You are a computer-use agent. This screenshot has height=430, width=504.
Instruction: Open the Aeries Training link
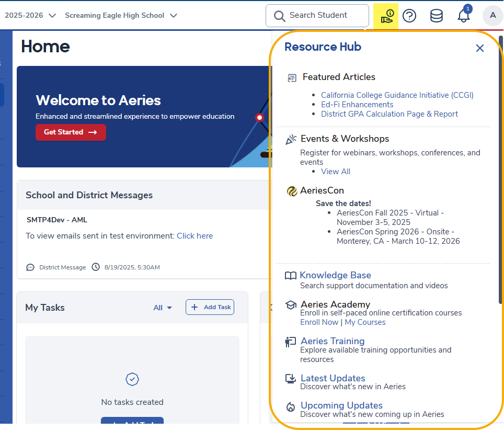coord(333,341)
